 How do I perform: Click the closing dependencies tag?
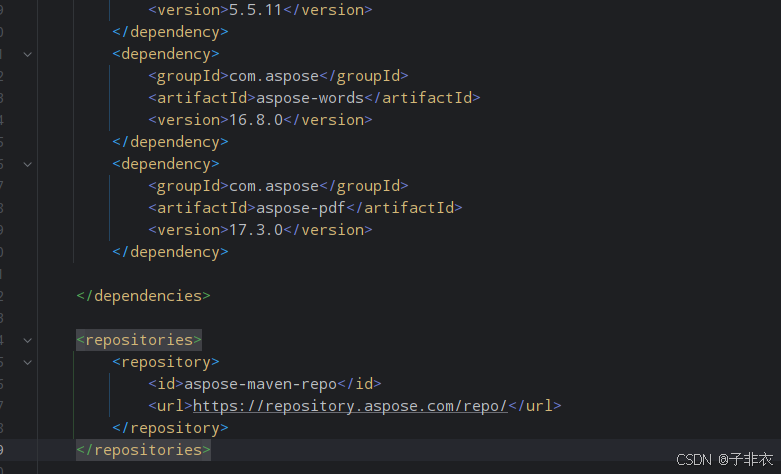click(144, 296)
